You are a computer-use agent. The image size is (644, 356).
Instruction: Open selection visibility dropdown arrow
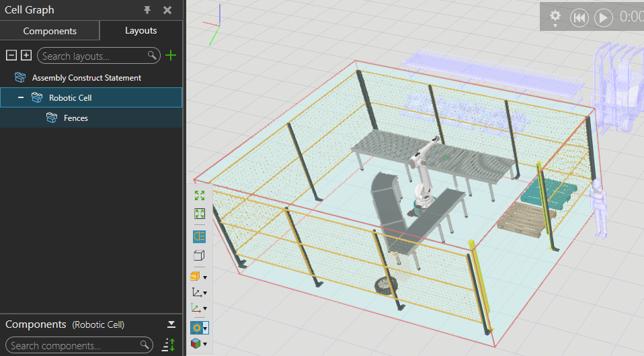pos(205,328)
